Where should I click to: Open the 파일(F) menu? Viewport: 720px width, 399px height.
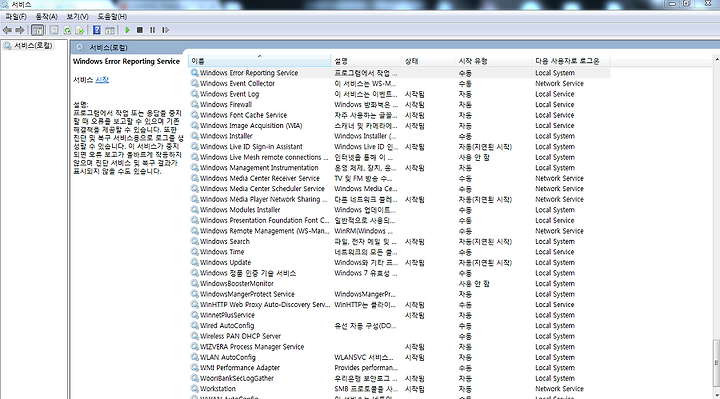tap(16, 17)
